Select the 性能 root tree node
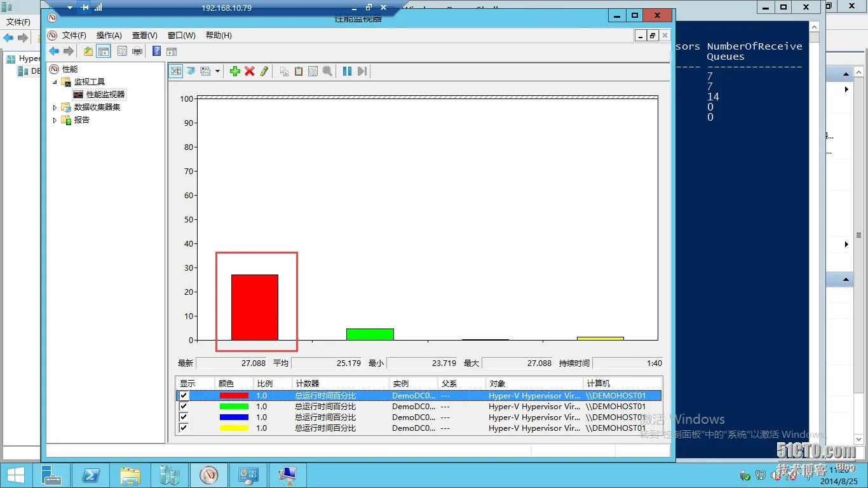This screenshot has height=488, width=868. 70,69
